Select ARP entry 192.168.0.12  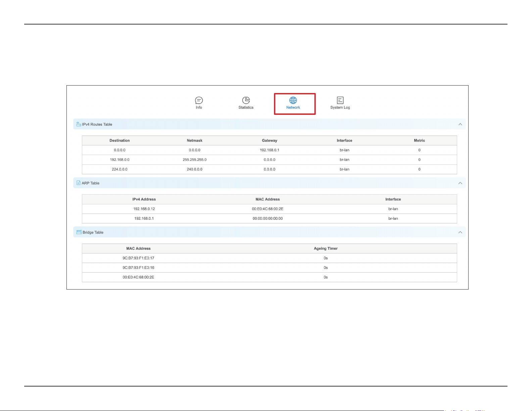point(144,209)
